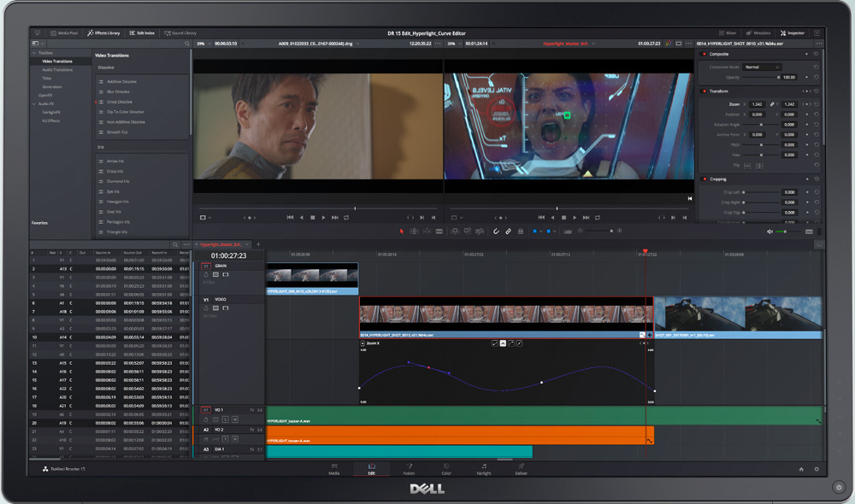Toggle the Inspector panel
The image size is (855, 504).
(x=793, y=33)
